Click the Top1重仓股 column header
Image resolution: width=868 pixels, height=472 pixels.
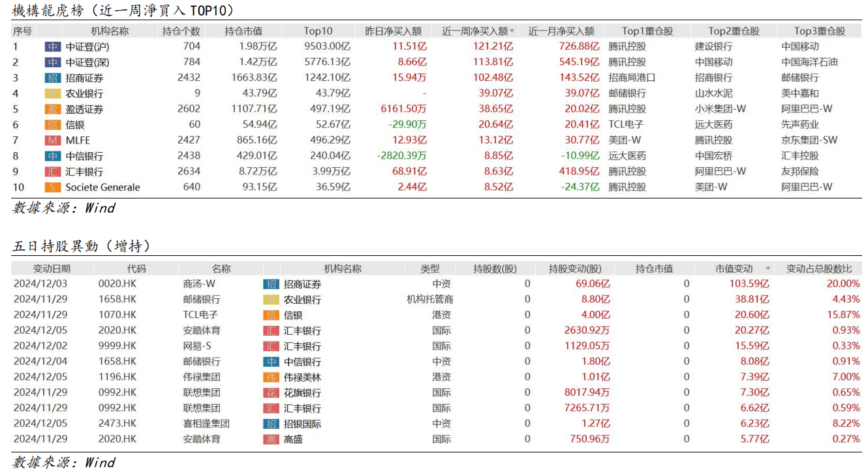click(x=647, y=31)
